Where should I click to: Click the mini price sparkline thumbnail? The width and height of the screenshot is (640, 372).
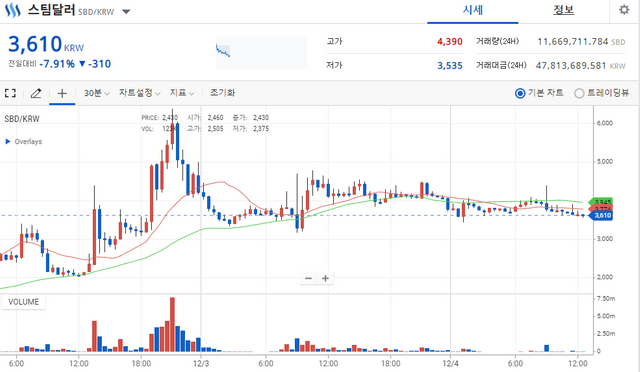pyautogui.click(x=261, y=53)
